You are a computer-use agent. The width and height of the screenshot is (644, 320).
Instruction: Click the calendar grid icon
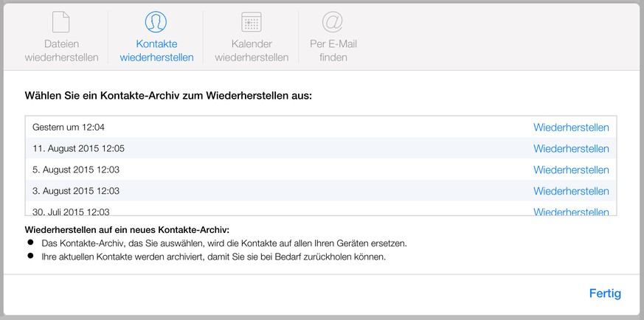tap(251, 21)
